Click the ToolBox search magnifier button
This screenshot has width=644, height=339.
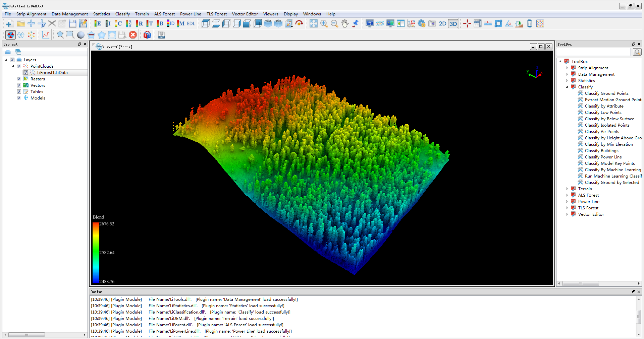[637, 52]
